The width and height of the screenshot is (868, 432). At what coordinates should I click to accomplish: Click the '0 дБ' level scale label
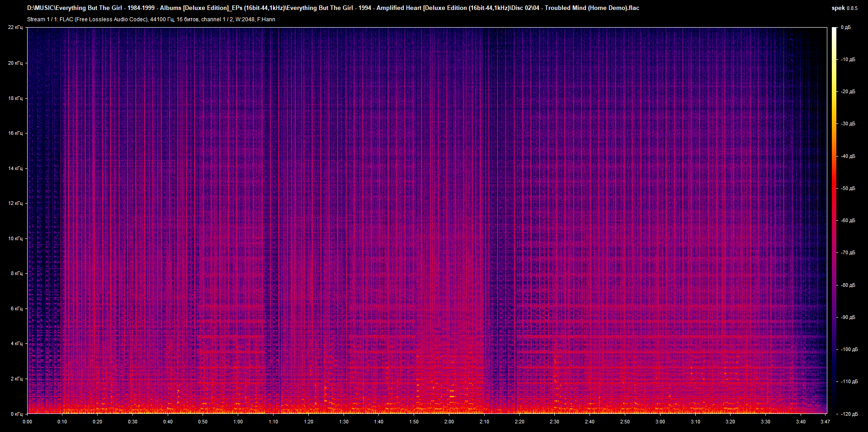coord(846,28)
